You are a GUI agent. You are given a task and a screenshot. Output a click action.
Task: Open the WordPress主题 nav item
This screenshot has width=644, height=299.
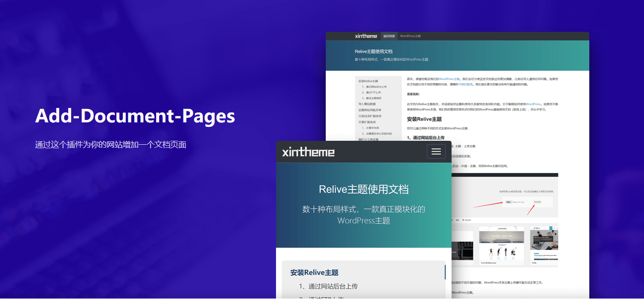pyautogui.click(x=410, y=36)
